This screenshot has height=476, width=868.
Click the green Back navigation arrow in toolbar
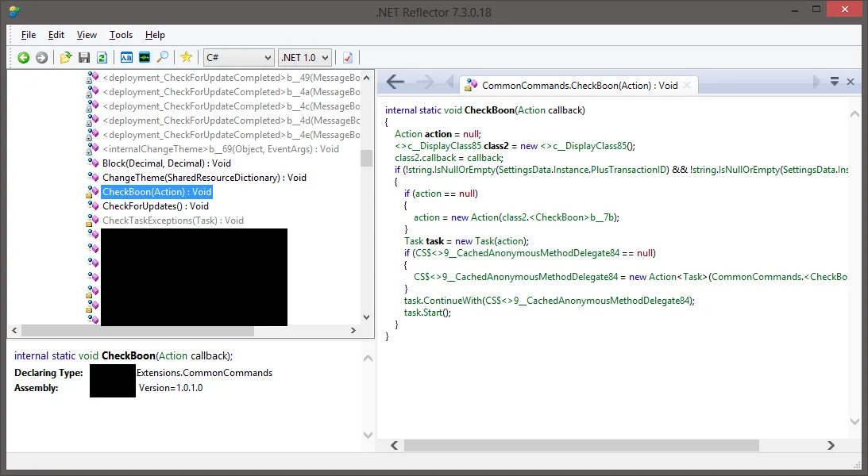pyautogui.click(x=23, y=57)
